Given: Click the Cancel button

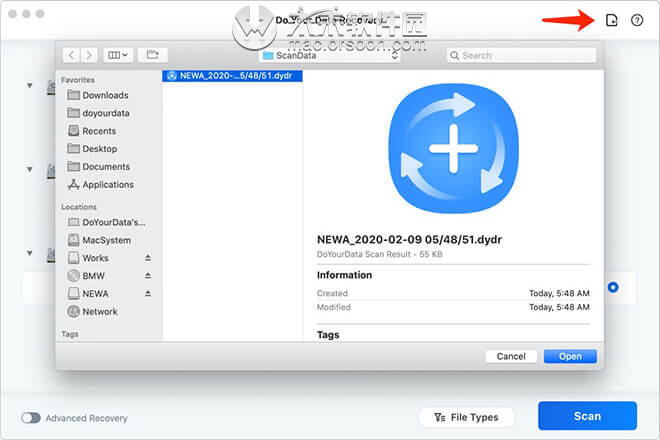Looking at the screenshot, I should point(511,356).
